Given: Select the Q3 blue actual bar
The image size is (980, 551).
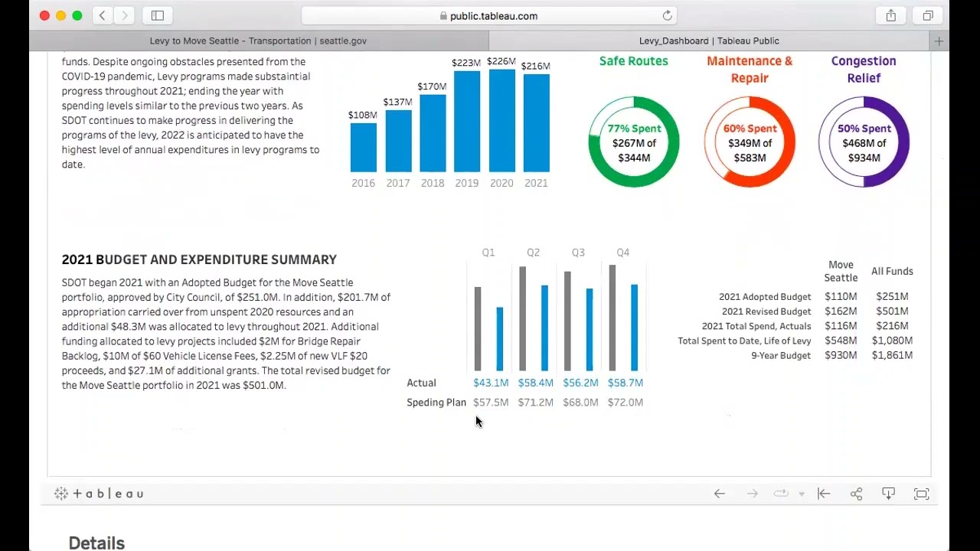Looking at the screenshot, I should [x=590, y=330].
